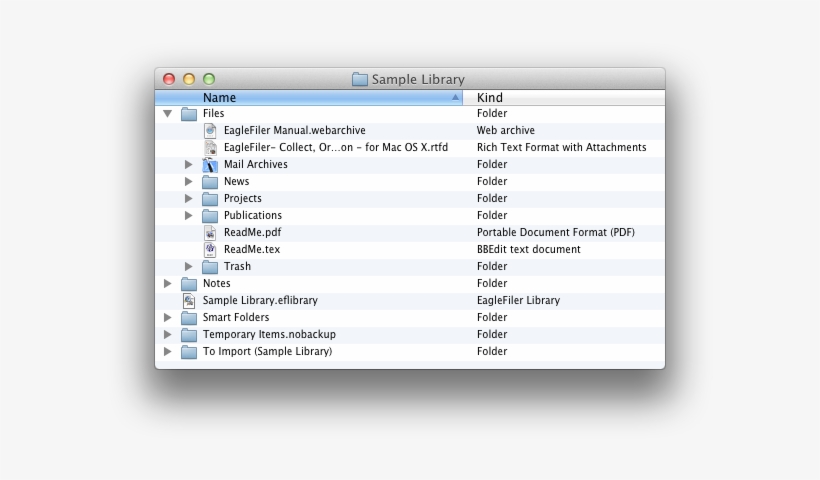Viewport: 820px width, 480px height.
Task: Expand the Smart Folders triangle
Action: [x=167, y=317]
